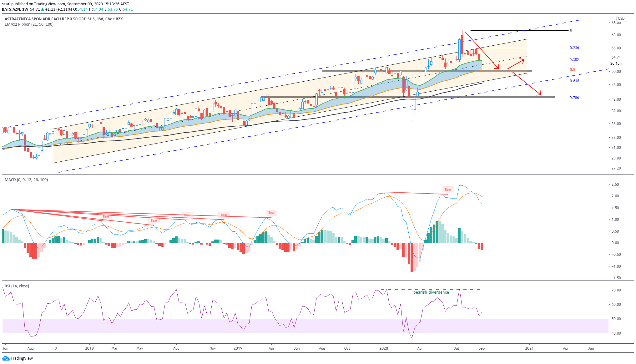Image resolution: width=636 pixels, height=364 pixels.
Task: Click Sep on the time axis
Action: (x=482, y=348)
